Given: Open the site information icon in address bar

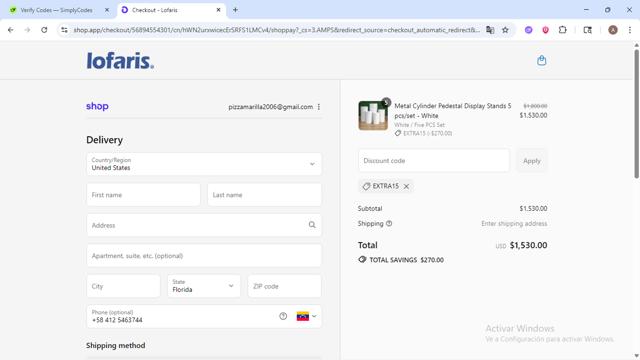Looking at the screenshot, I should point(64,30).
